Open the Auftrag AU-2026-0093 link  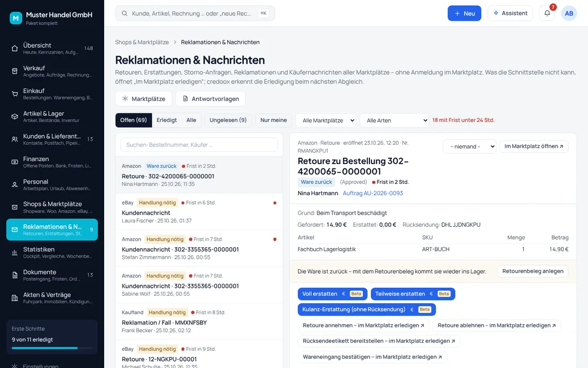373,193
